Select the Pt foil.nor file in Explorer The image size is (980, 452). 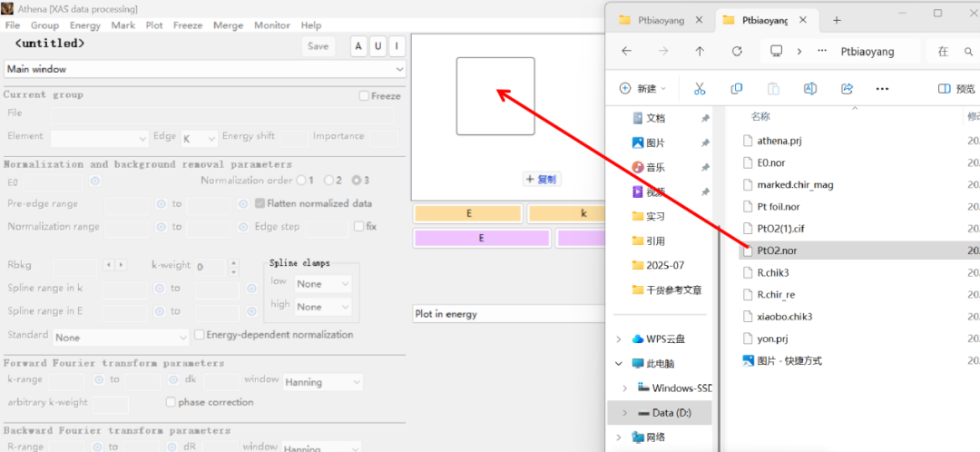[779, 206]
